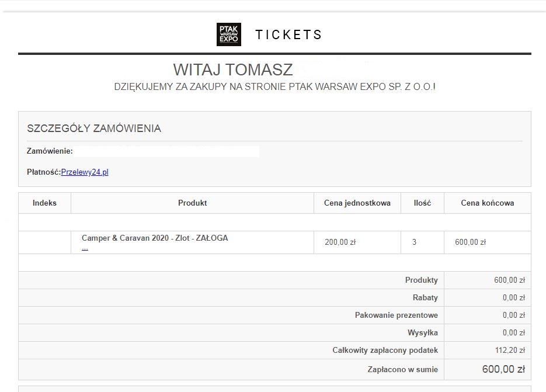Click the quantity value 3
Viewport: 546px width, 392px height.
click(x=415, y=242)
